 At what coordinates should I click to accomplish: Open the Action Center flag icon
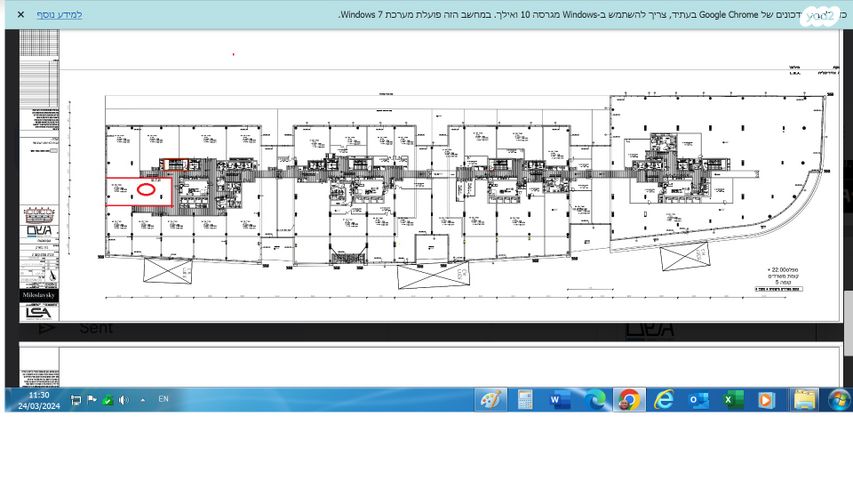coord(91,400)
